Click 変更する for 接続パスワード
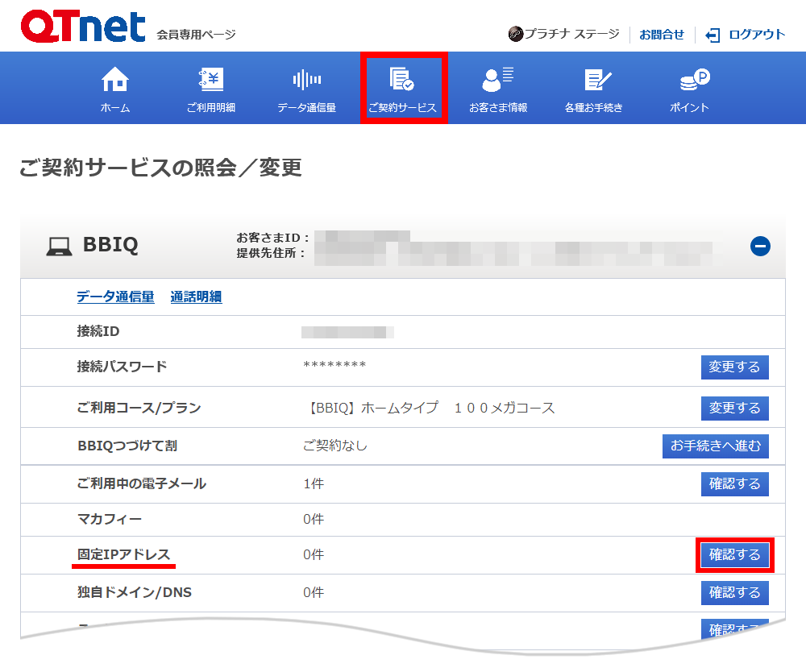 tap(734, 367)
